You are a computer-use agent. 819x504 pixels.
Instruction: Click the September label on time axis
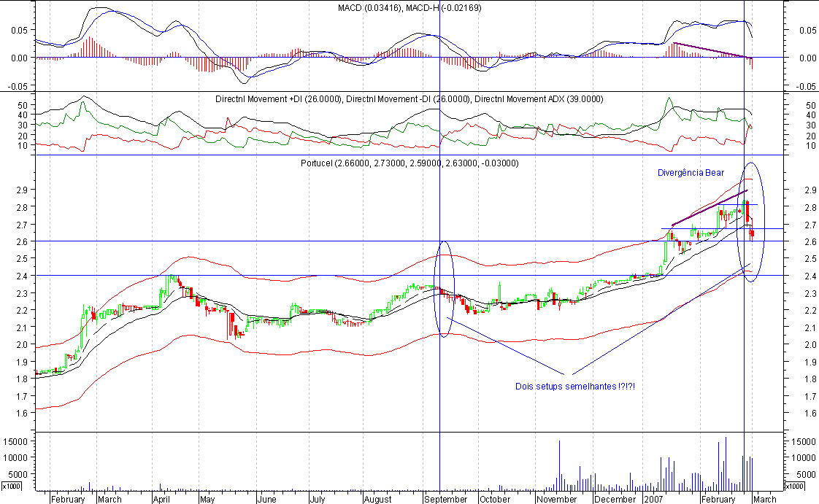[446, 500]
